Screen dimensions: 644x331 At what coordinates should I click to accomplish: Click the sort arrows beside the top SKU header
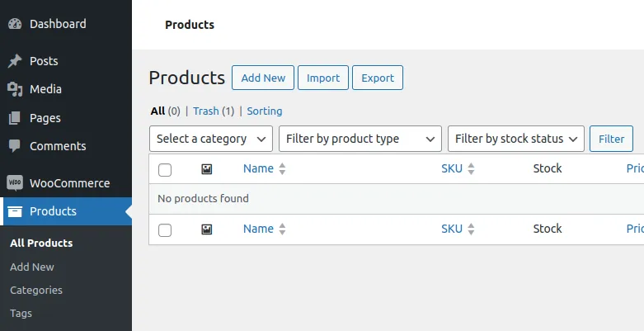coord(472,169)
